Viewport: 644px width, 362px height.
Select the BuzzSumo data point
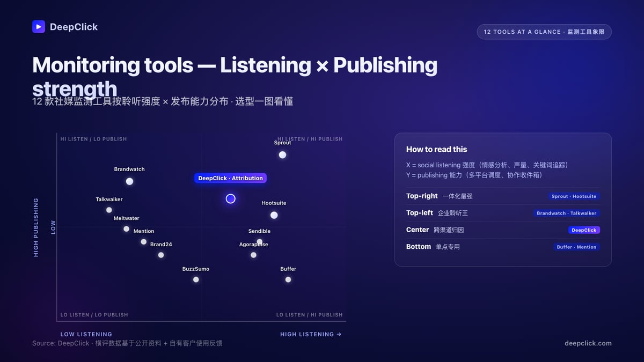(196, 279)
